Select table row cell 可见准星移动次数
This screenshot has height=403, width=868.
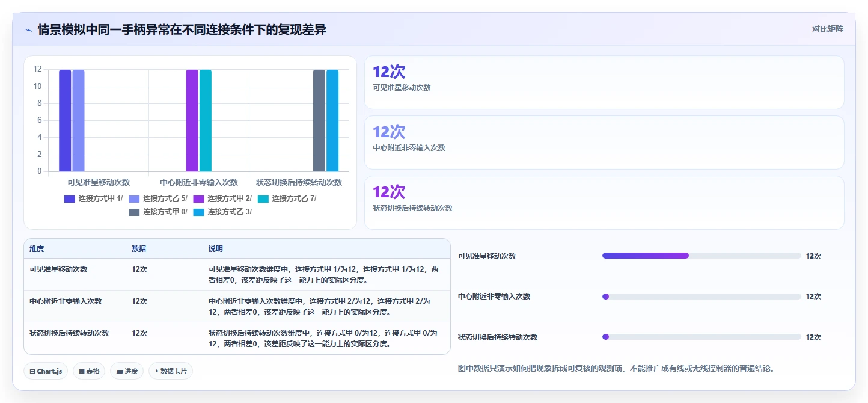point(58,269)
